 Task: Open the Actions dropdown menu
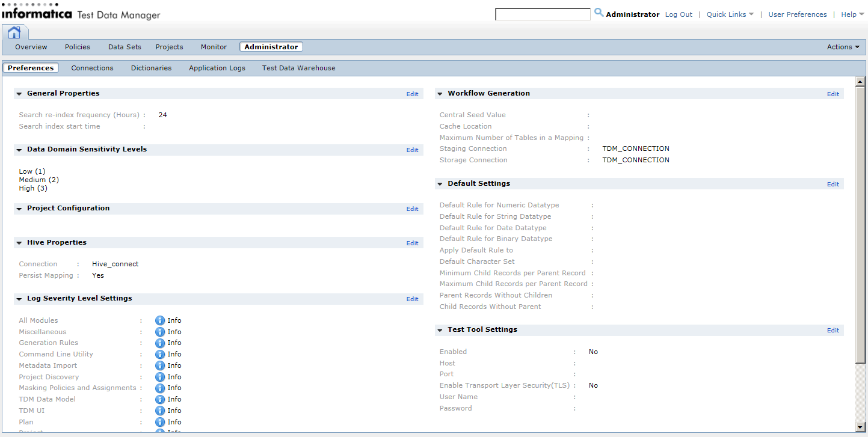(843, 47)
